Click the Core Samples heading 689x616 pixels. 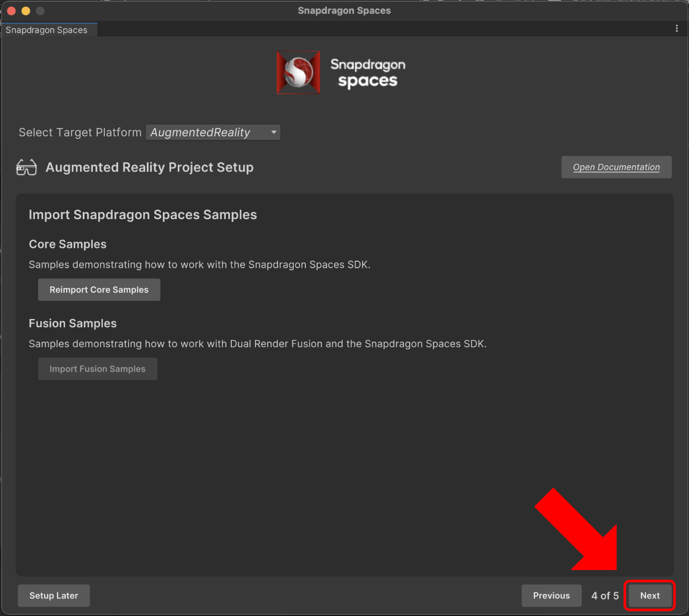(67, 244)
